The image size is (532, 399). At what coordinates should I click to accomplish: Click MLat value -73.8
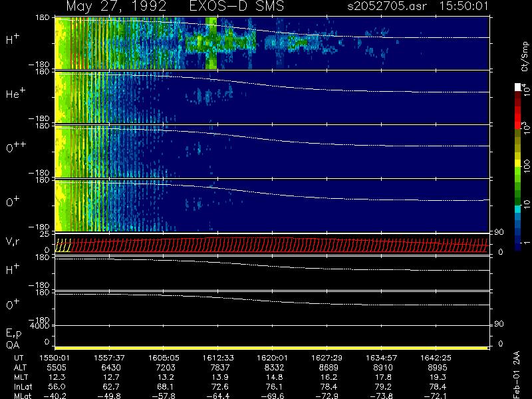click(x=381, y=396)
